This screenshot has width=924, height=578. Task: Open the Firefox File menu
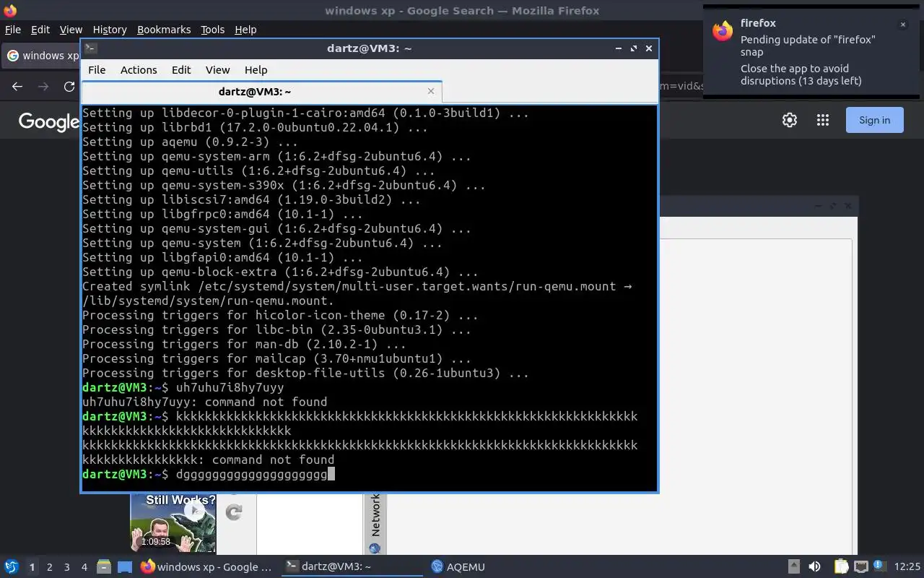pos(13,30)
